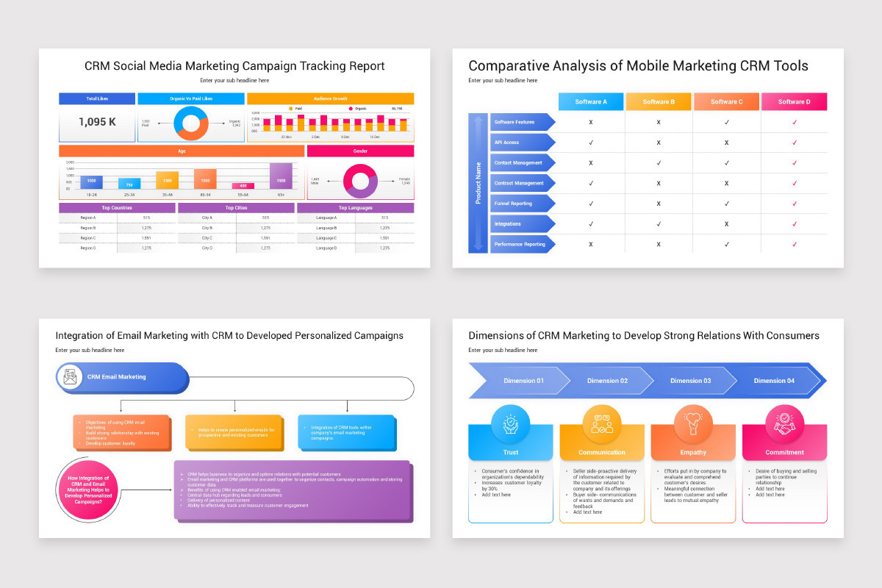Select the Contract Management row label

(x=523, y=183)
